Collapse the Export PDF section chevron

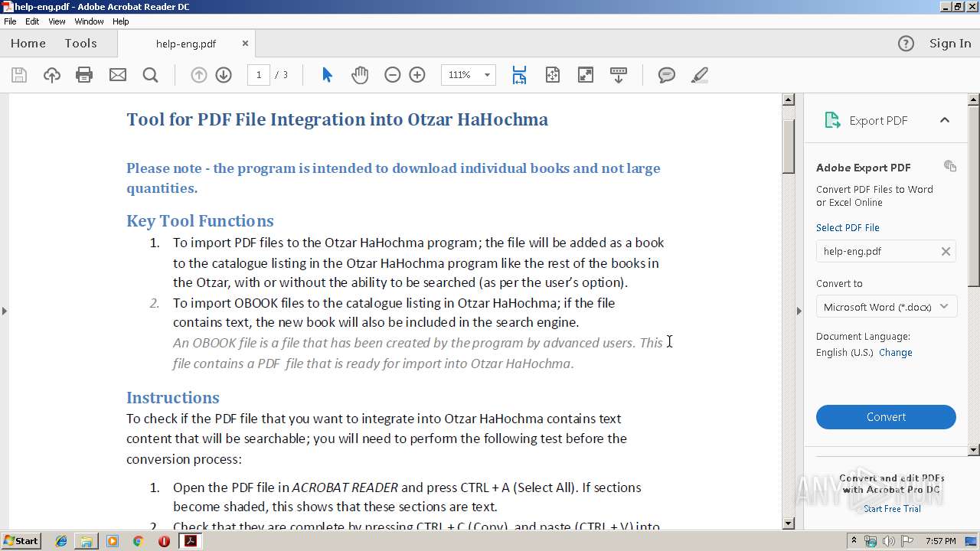click(x=944, y=120)
